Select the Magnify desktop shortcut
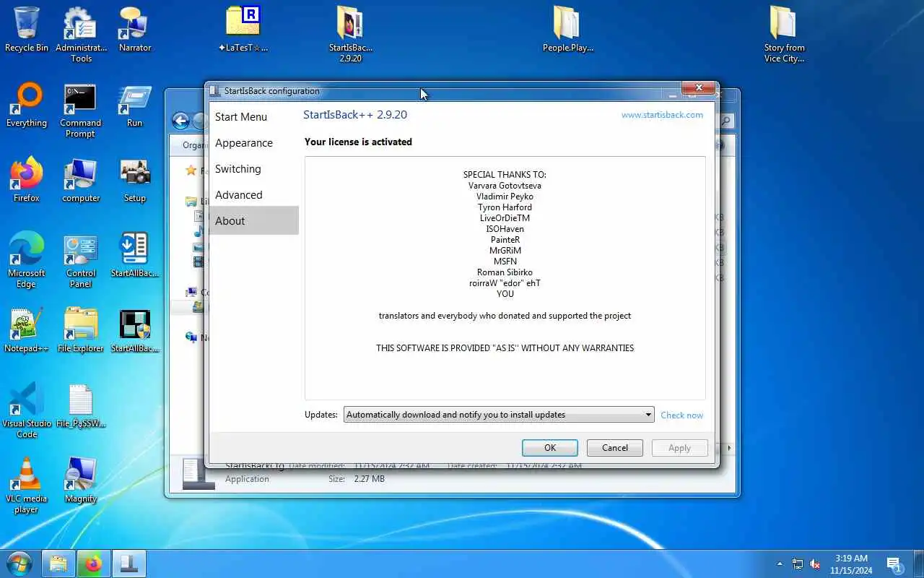 (81, 480)
